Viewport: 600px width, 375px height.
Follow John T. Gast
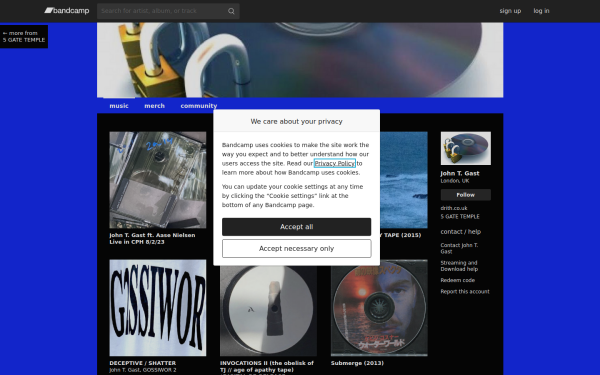[x=466, y=195]
